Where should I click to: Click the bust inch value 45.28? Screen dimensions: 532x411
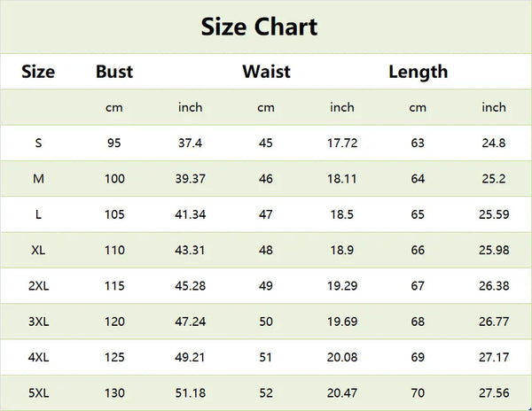point(191,286)
